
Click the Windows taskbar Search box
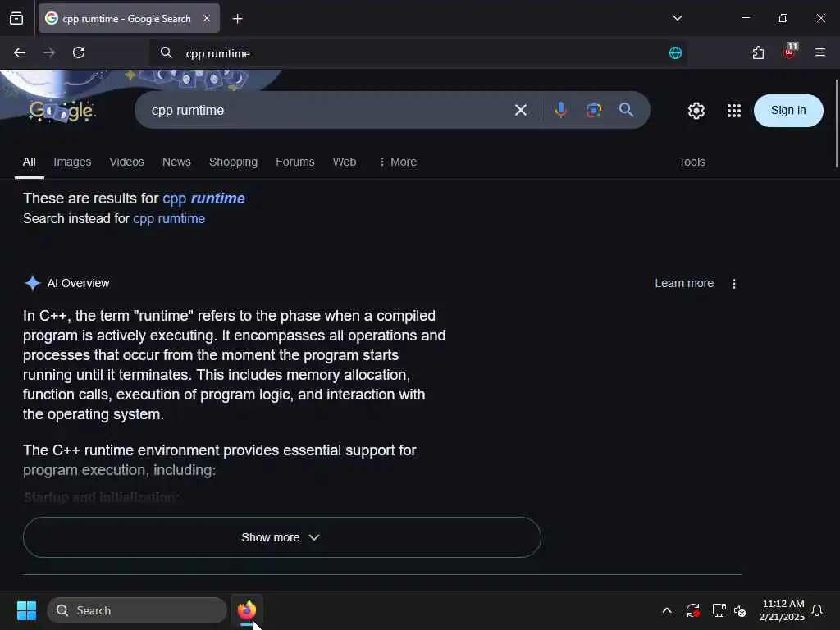pyautogui.click(x=137, y=610)
